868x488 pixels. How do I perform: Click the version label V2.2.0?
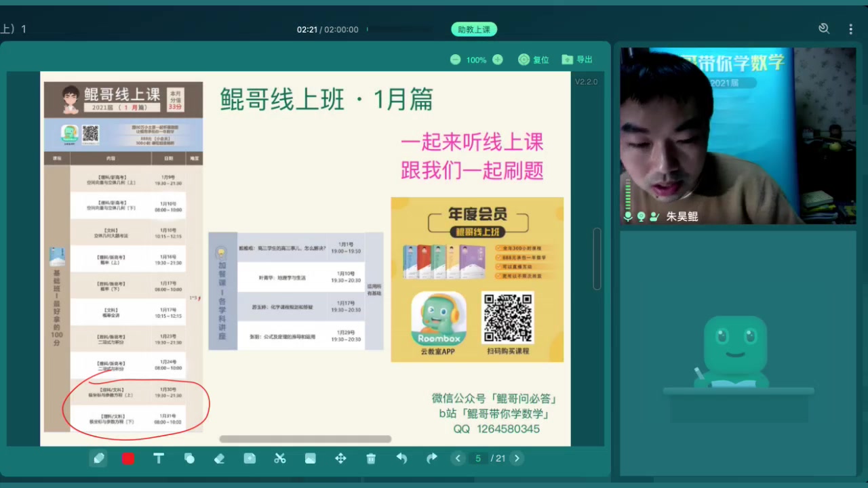coord(587,81)
